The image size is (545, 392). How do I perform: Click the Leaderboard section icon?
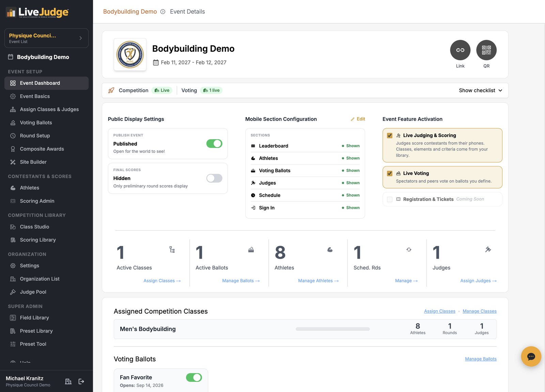253,146
